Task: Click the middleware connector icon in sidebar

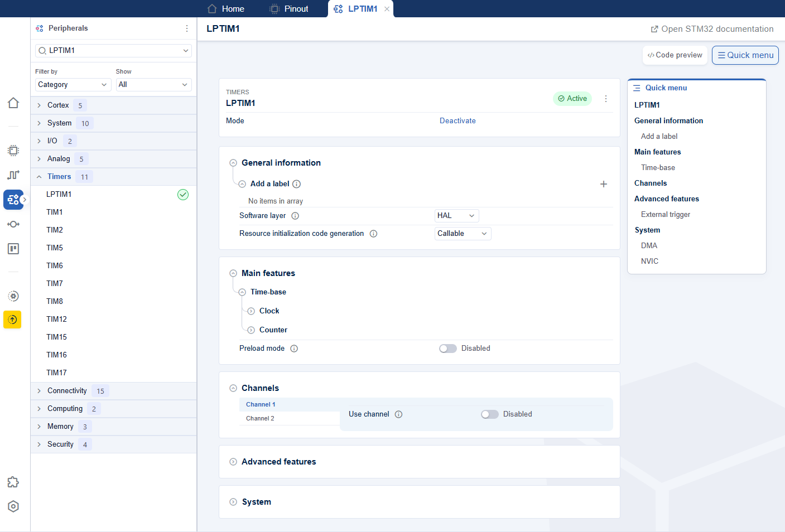Action: pos(13,224)
